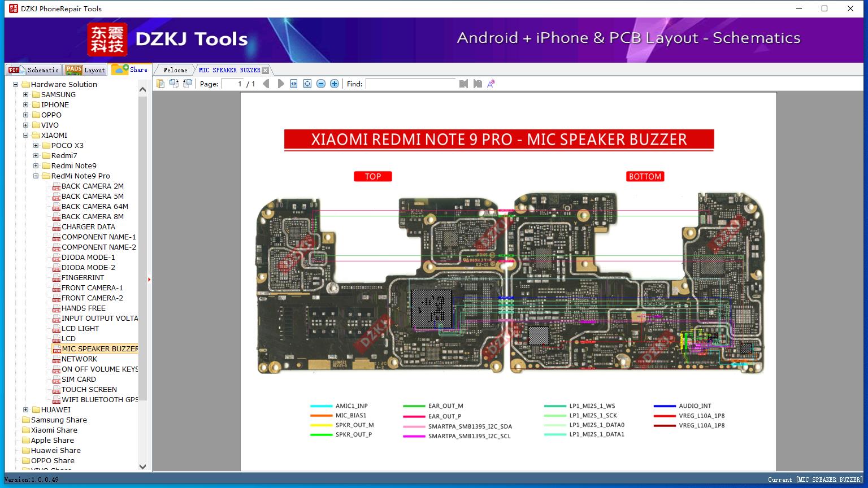The image size is (868, 488).
Task: Click the AMIC1_INP cyan legend swatch
Action: pyautogui.click(x=321, y=406)
